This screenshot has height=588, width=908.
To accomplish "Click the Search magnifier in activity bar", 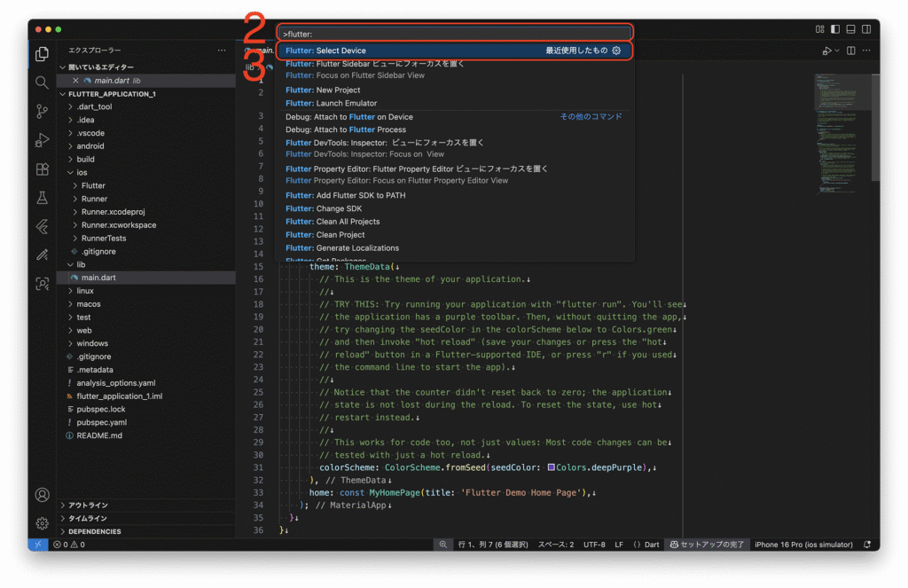I will (x=42, y=82).
